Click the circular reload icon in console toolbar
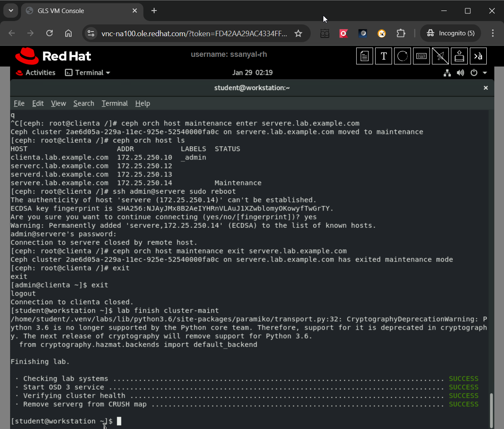This screenshot has height=429, width=504. click(x=403, y=56)
